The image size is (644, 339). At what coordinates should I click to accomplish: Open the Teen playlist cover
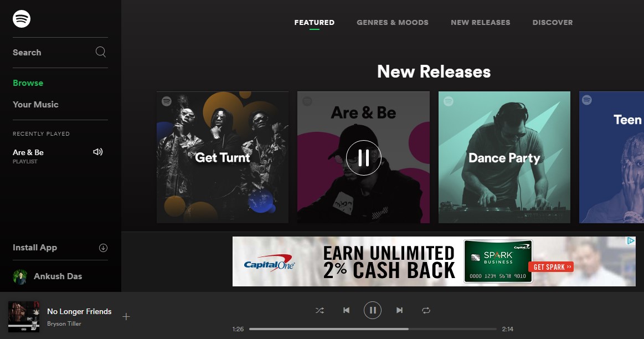click(611, 157)
